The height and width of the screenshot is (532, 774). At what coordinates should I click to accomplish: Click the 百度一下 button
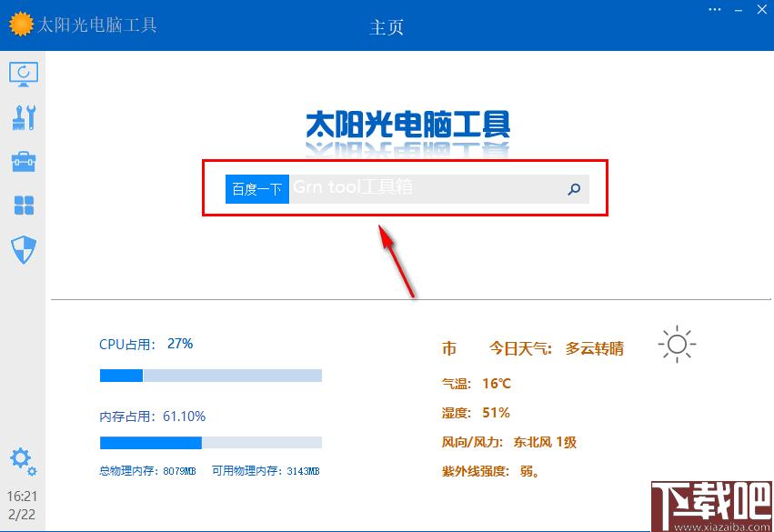(257, 189)
